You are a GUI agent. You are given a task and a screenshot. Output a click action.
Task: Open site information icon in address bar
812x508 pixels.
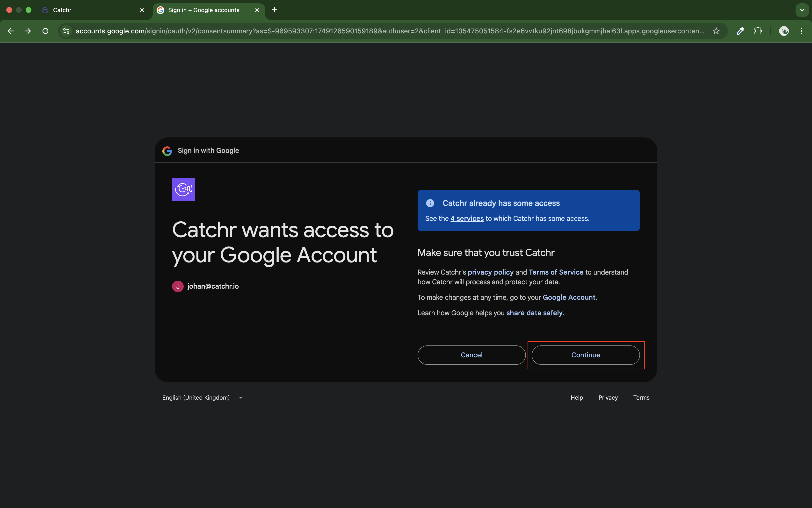(66, 31)
